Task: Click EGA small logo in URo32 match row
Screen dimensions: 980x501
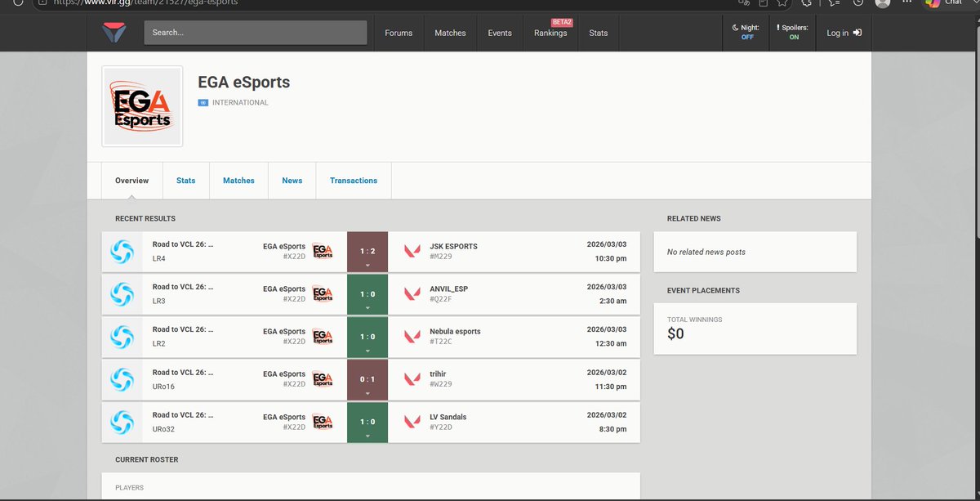Action: pyautogui.click(x=323, y=421)
